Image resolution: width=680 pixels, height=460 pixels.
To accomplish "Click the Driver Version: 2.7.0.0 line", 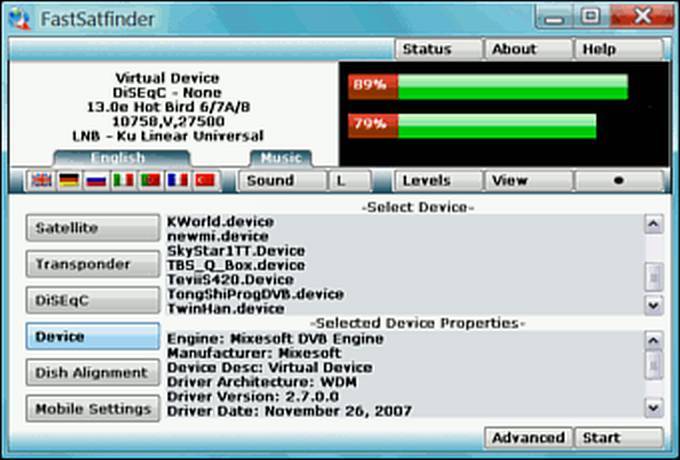I will click(253, 396).
